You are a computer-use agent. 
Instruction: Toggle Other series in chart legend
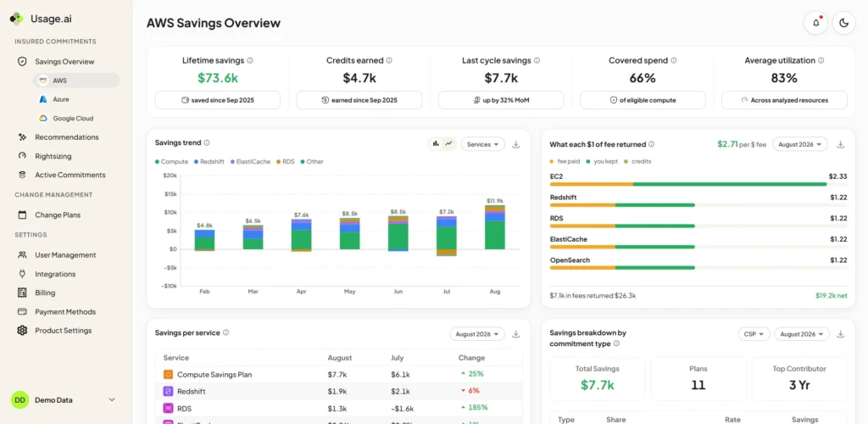point(312,162)
